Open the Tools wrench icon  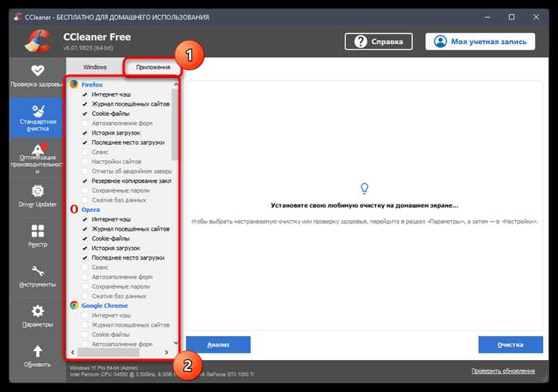coord(37,271)
